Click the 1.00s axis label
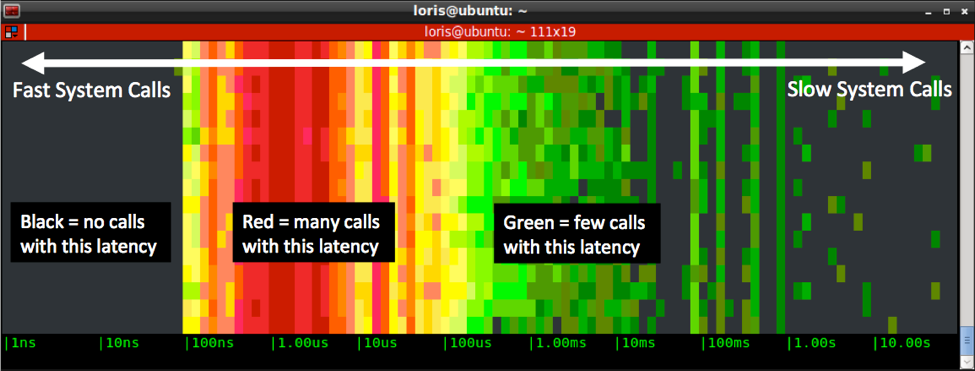Screen dimensions: 975x371 pyautogui.click(x=813, y=343)
